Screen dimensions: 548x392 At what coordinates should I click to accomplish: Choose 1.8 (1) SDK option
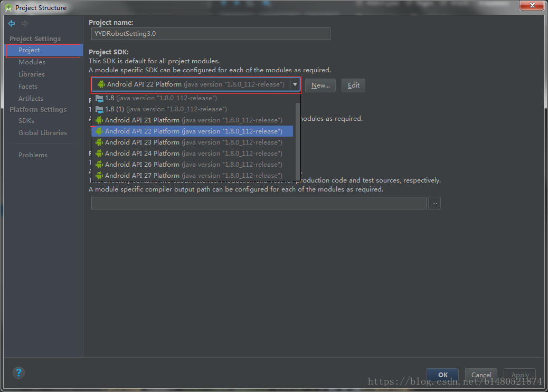tap(192, 109)
